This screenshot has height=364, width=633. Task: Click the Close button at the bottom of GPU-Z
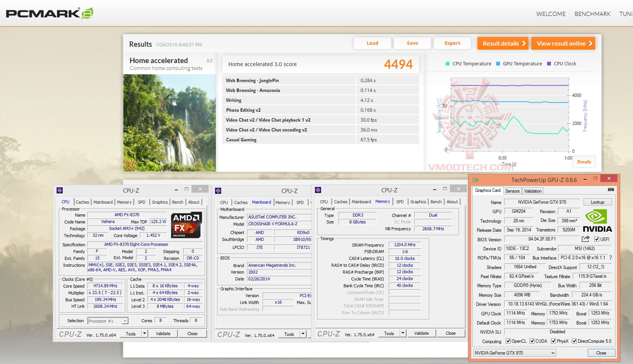[x=601, y=353]
